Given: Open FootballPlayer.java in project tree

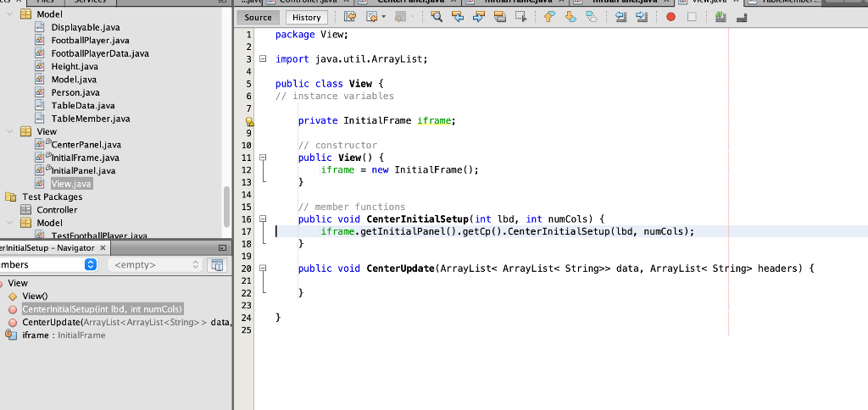Looking at the screenshot, I should point(90,41).
